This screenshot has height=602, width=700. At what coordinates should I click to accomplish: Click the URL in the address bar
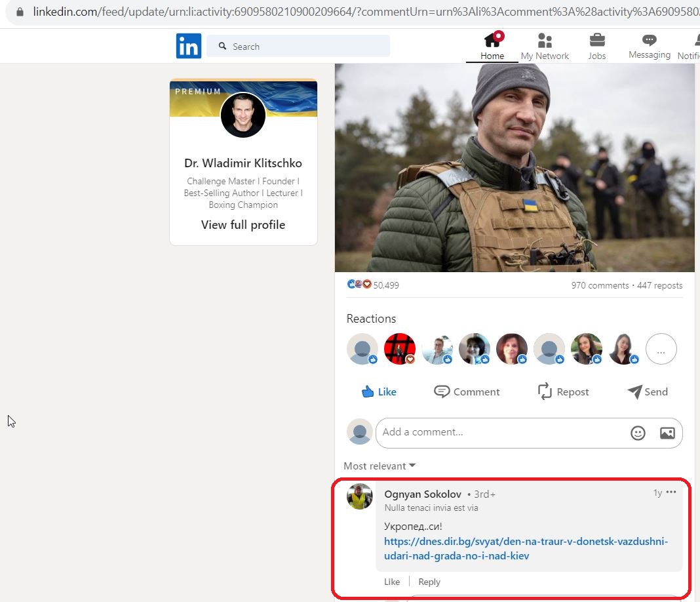click(366, 12)
